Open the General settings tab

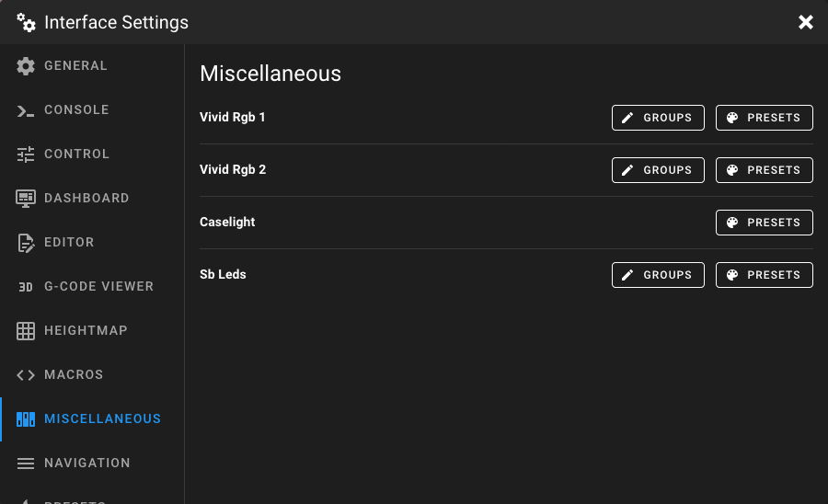[92, 66]
